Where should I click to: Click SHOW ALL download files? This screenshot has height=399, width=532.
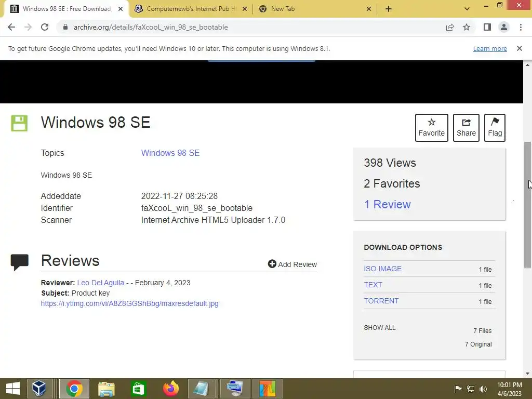pos(380,328)
